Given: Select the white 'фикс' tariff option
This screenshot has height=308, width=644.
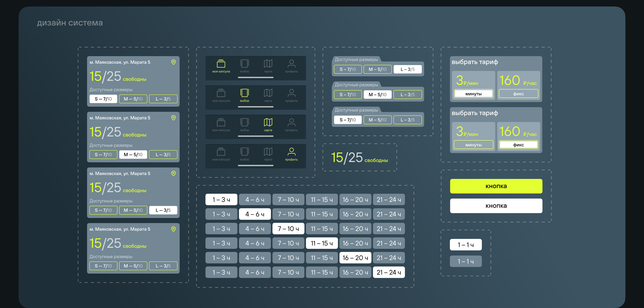Looking at the screenshot, I should [519, 145].
